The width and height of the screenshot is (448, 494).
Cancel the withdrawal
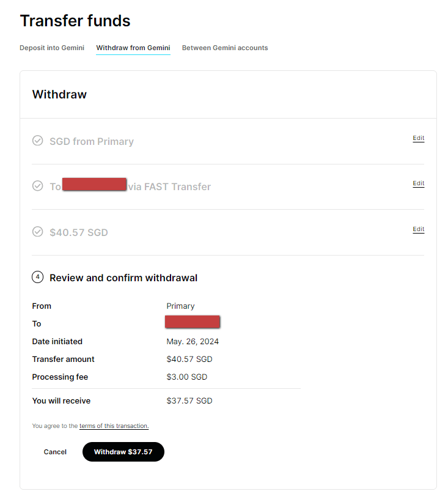55,452
